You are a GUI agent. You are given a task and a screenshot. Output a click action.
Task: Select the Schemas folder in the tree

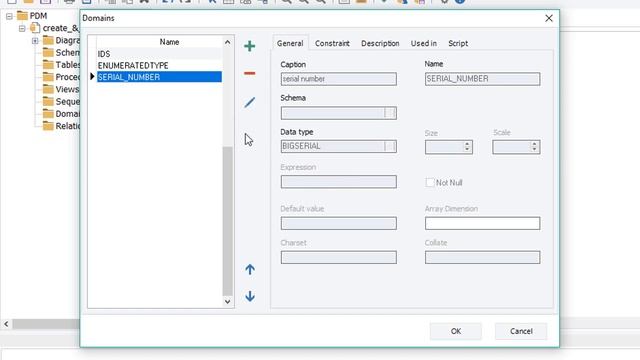click(61, 53)
